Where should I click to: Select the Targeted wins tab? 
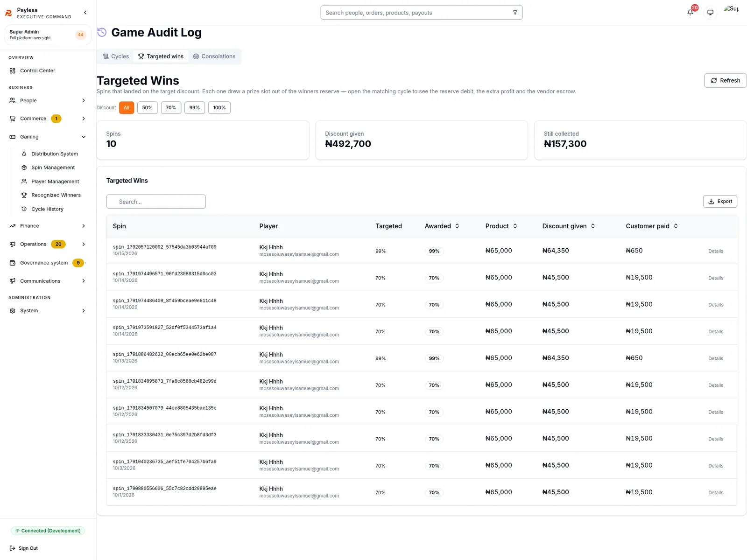coord(161,56)
